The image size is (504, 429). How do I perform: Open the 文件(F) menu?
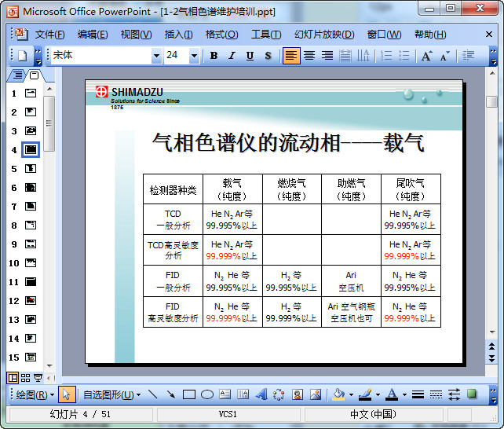pyautogui.click(x=49, y=34)
